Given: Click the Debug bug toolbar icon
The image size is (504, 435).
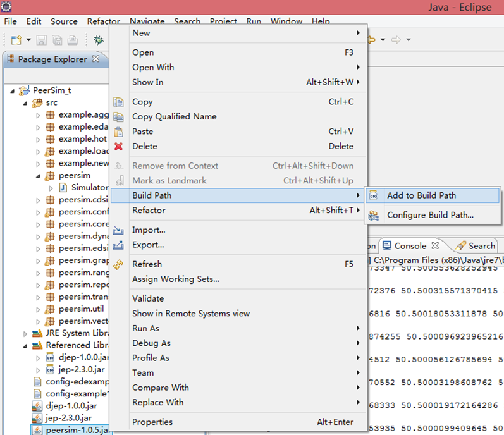Looking at the screenshot, I should coord(99,40).
